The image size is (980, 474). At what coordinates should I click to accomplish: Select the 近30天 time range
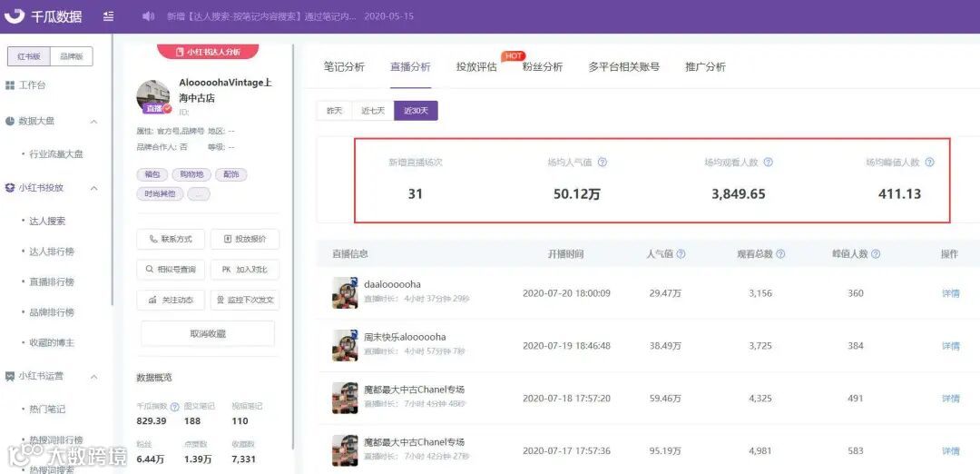click(416, 111)
